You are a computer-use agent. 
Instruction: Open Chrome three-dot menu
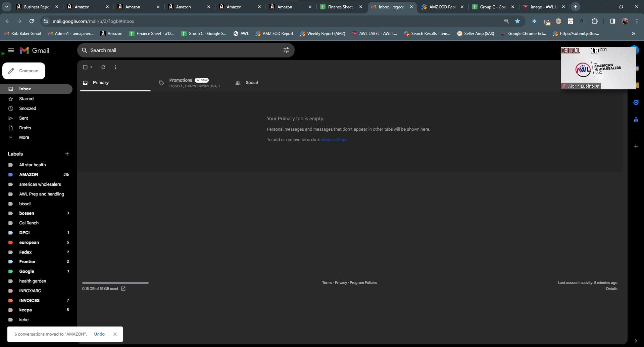tap(637, 21)
